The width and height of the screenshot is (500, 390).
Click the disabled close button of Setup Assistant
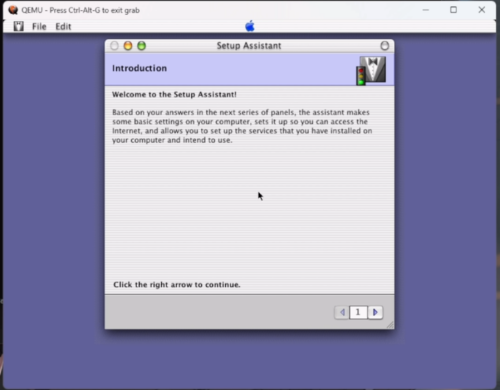[114, 46]
